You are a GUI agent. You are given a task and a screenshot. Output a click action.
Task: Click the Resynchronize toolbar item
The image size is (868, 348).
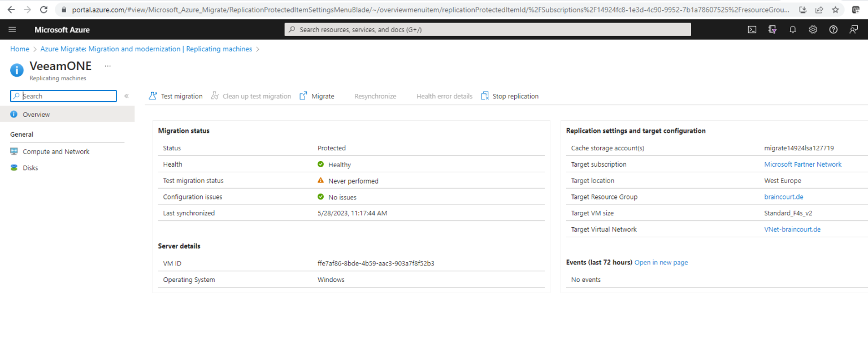[375, 96]
